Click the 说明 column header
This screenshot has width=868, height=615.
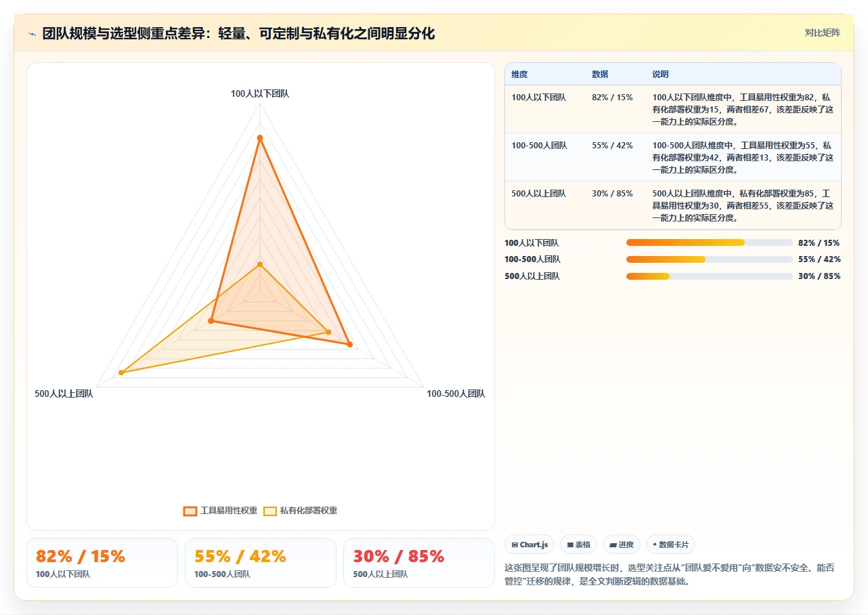660,75
